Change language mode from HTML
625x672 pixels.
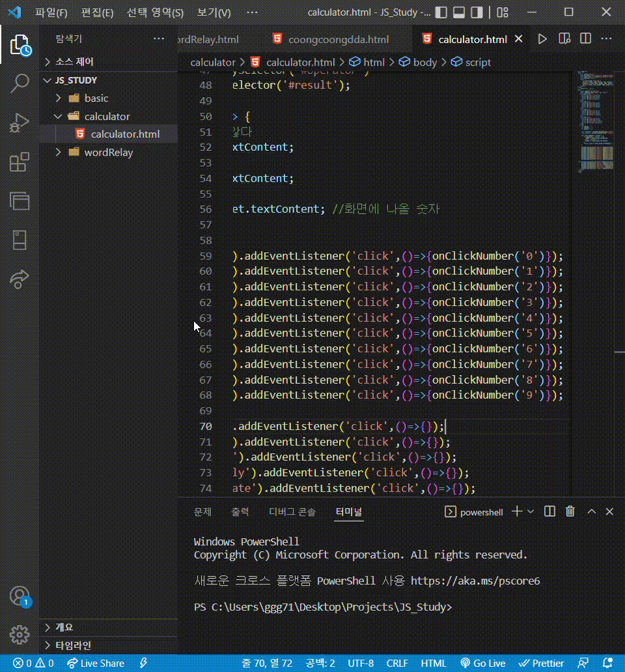pos(434,663)
